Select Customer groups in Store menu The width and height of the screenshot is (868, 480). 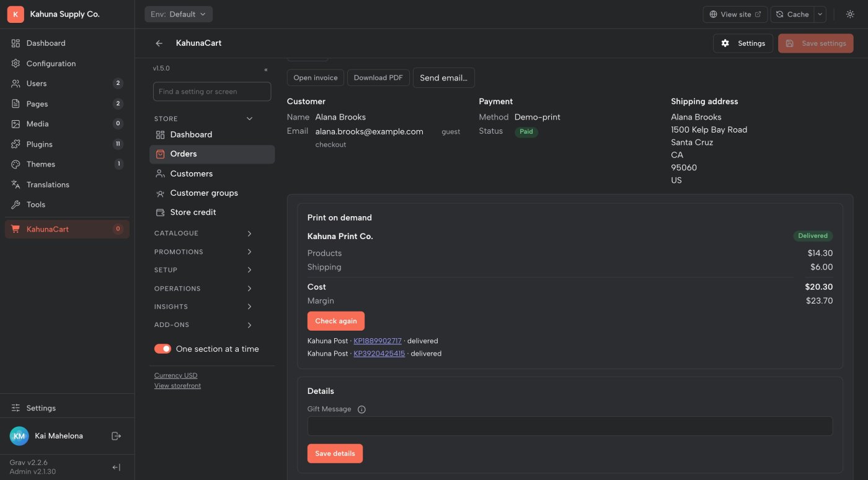212,193
